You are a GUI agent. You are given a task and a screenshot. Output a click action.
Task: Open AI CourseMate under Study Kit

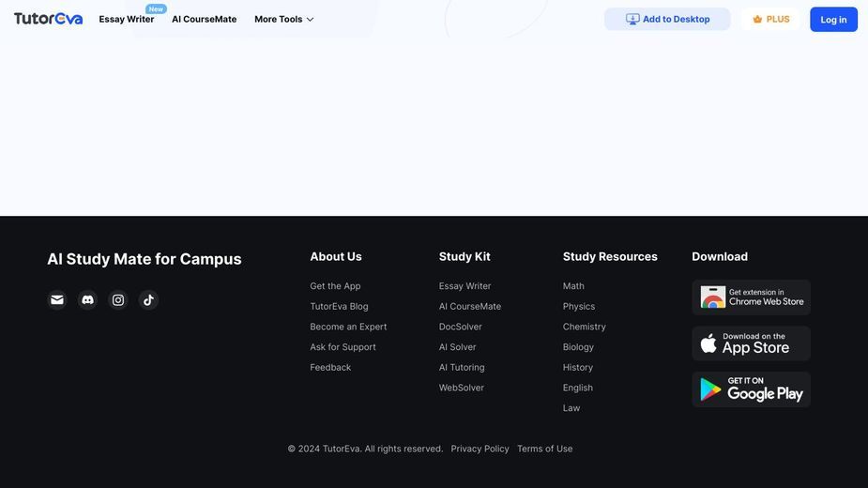tap(470, 306)
